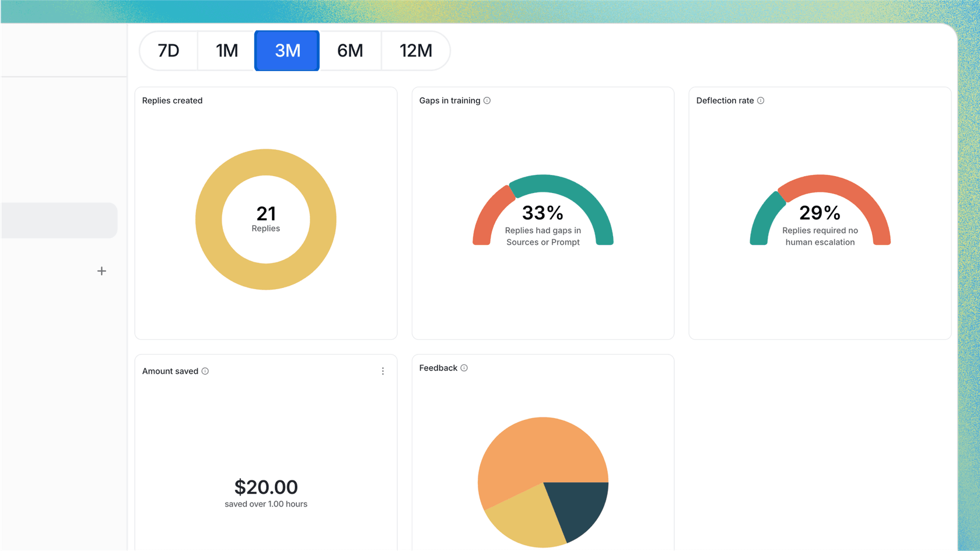Click the yellow Replies created donut ring
The height and width of the screenshot is (551, 980).
click(208, 220)
